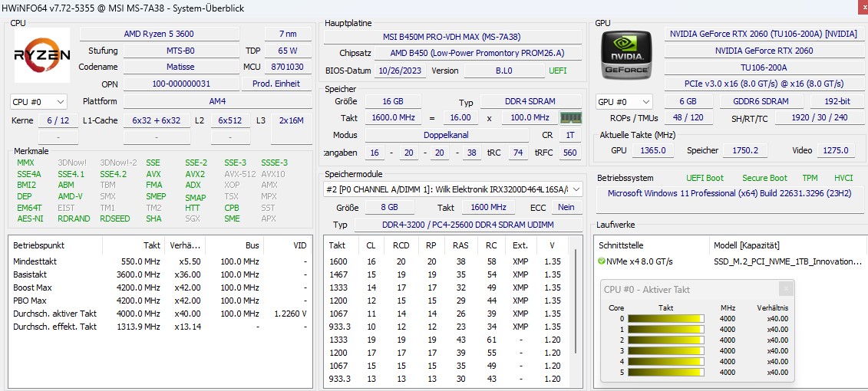Click the ECC value Nein
Screen dimensions: 868x391
coord(566,208)
